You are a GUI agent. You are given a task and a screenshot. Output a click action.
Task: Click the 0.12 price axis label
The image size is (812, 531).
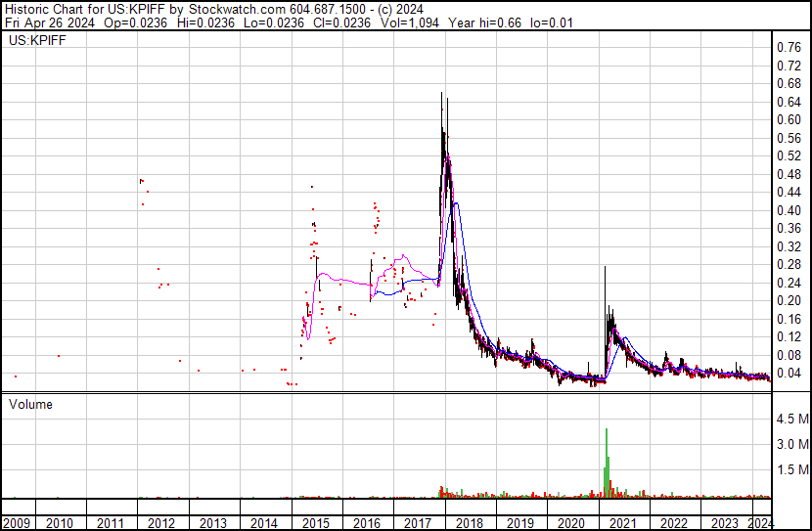pyautogui.click(x=789, y=337)
